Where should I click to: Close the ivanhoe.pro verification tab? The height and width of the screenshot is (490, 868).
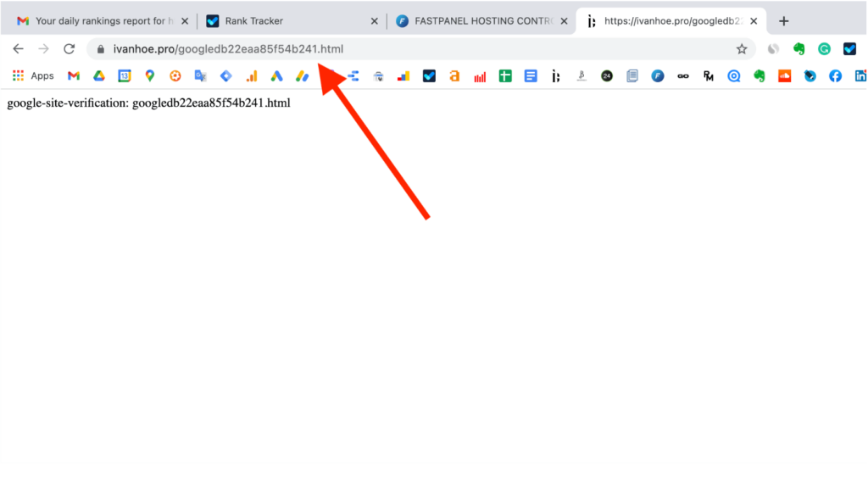click(x=754, y=21)
